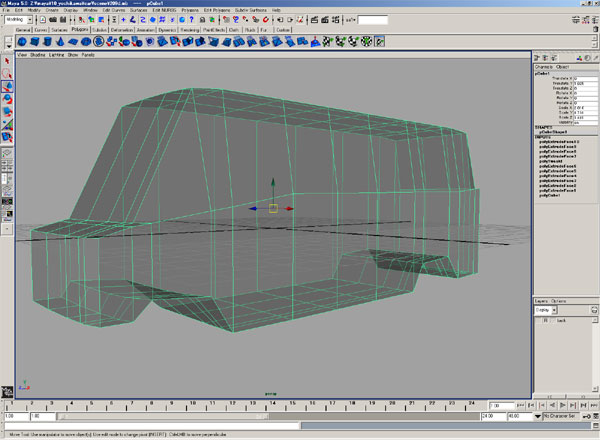This screenshot has height=440, width=600.
Task: Select the arrow Select tool
Action: coord(7,61)
